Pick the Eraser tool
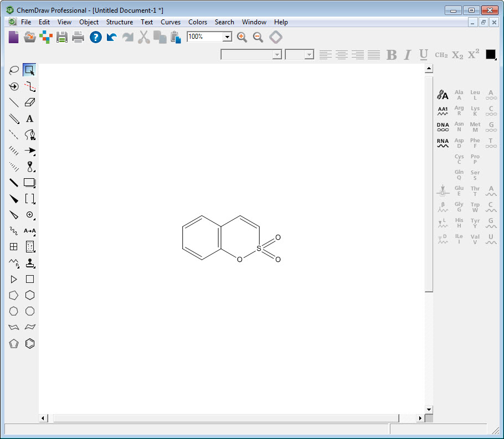The height and width of the screenshot is (439, 504). (30, 102)
